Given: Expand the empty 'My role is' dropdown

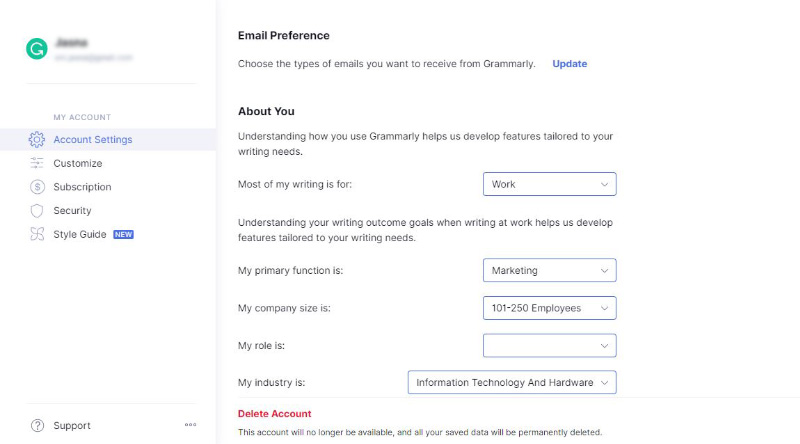Looking at the screenshot, I should click(x=549, y=346).
